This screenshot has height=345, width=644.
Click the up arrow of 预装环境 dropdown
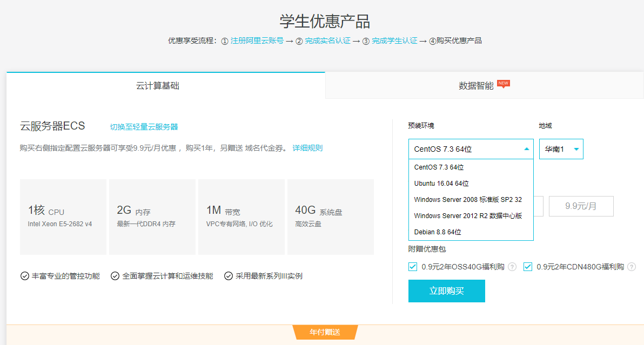point(527,149)
